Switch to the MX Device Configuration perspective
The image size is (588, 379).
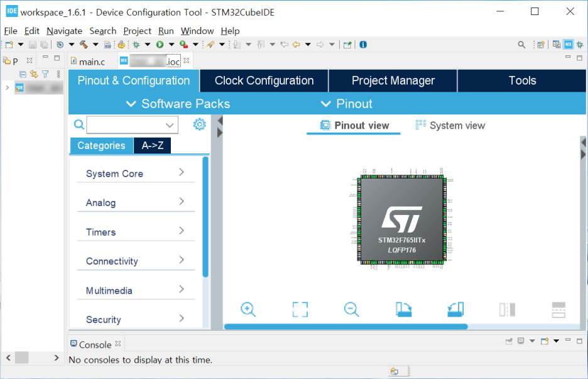569,45
